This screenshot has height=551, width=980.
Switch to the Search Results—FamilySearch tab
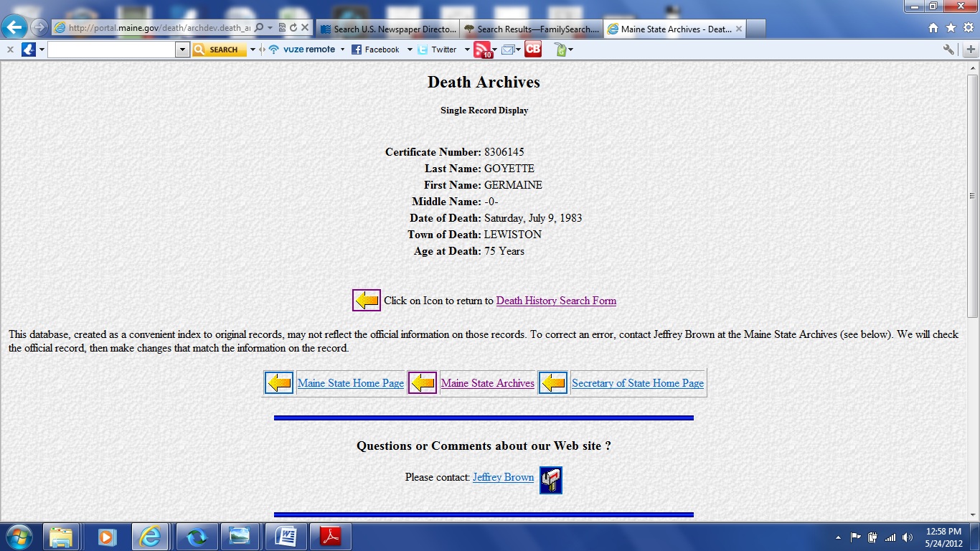click(x=532, y=29)
